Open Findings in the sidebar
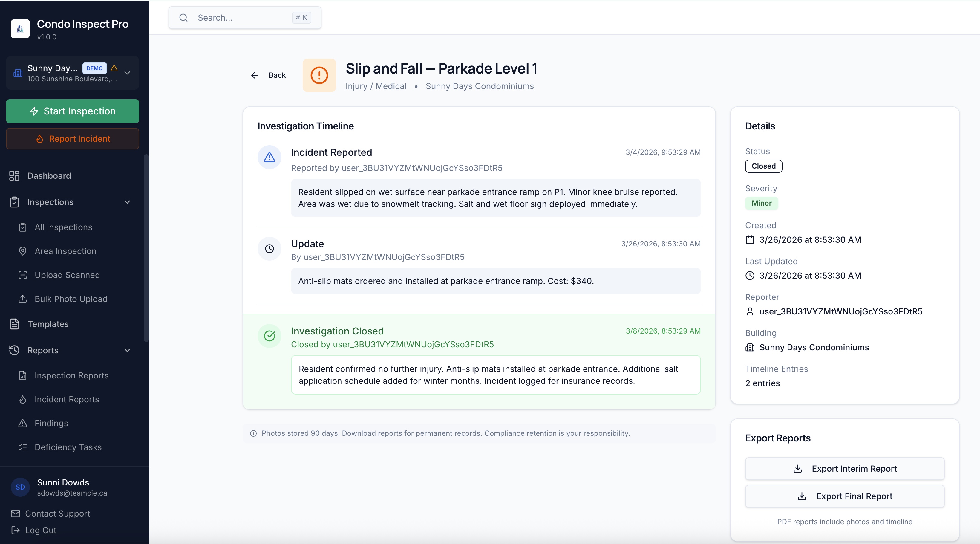This screenshot has width=980, height=544. tap(51, 423)
